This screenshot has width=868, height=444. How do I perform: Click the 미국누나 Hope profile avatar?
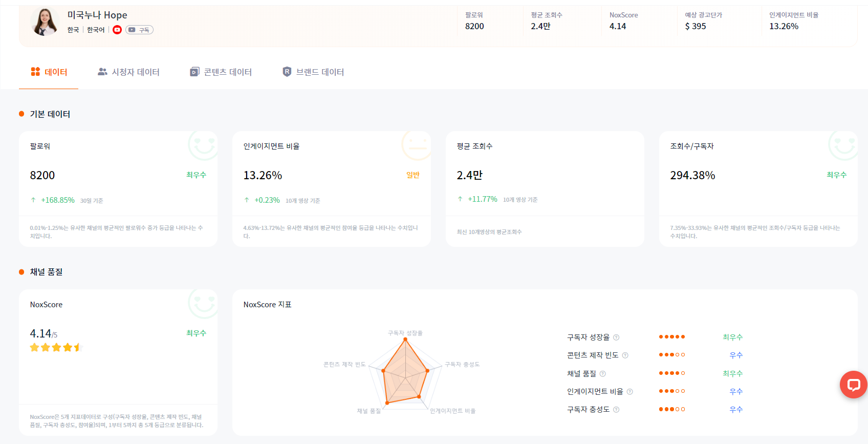[x=45, y=22]
